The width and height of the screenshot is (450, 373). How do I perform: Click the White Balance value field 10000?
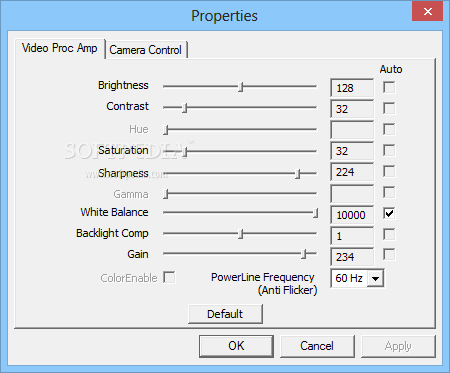click(x=352, y=215)
